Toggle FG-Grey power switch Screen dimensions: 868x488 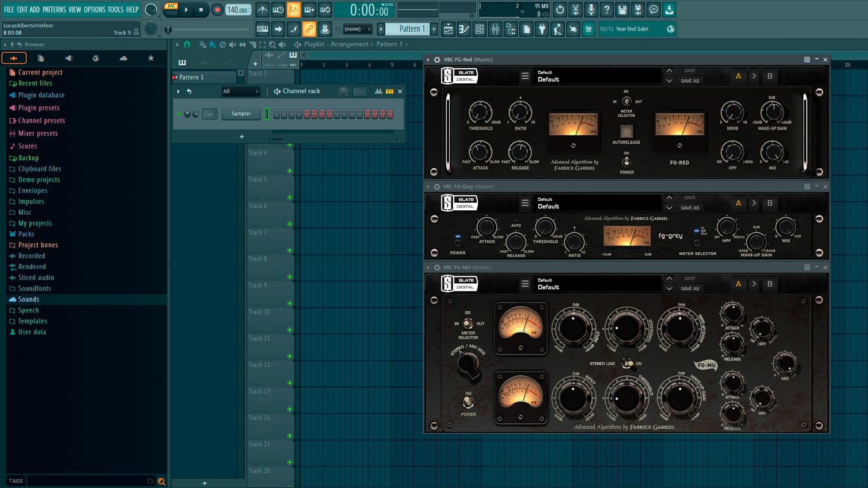pyautogui.click(x=458, y=242)
